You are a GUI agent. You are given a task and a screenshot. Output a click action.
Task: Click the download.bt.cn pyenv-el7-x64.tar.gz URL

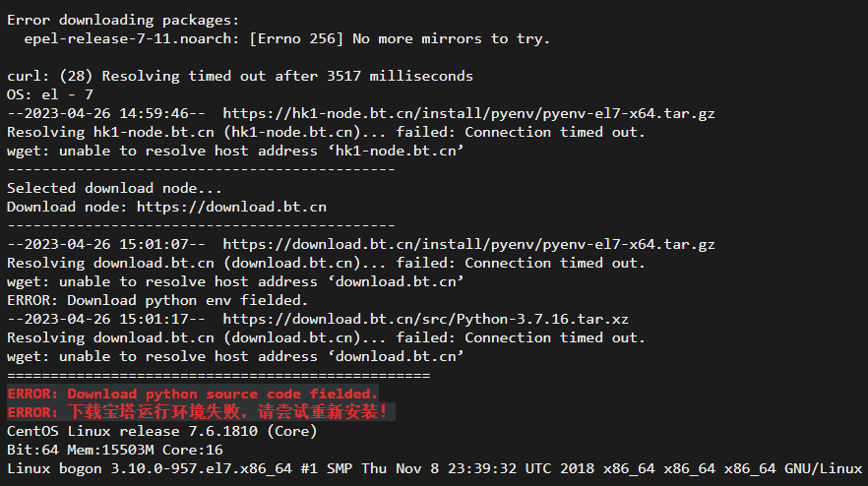coord(468,244)
